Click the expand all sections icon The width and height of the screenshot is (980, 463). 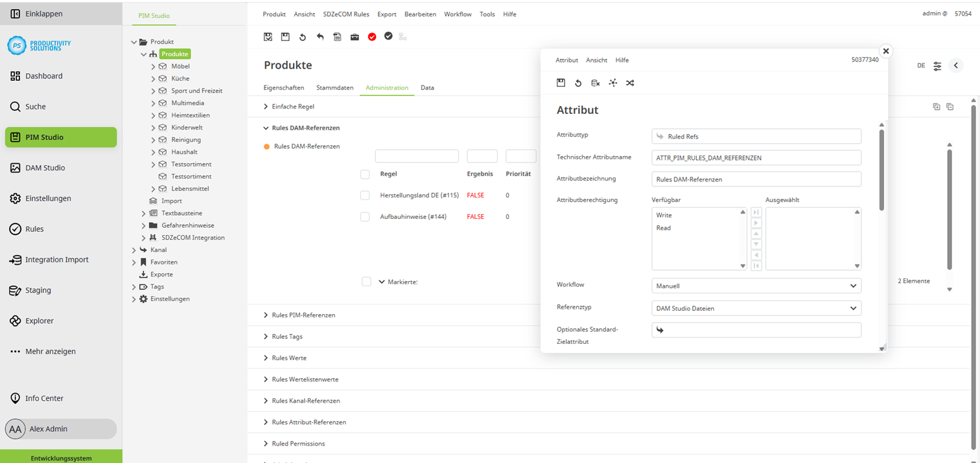tap(936, 107)
